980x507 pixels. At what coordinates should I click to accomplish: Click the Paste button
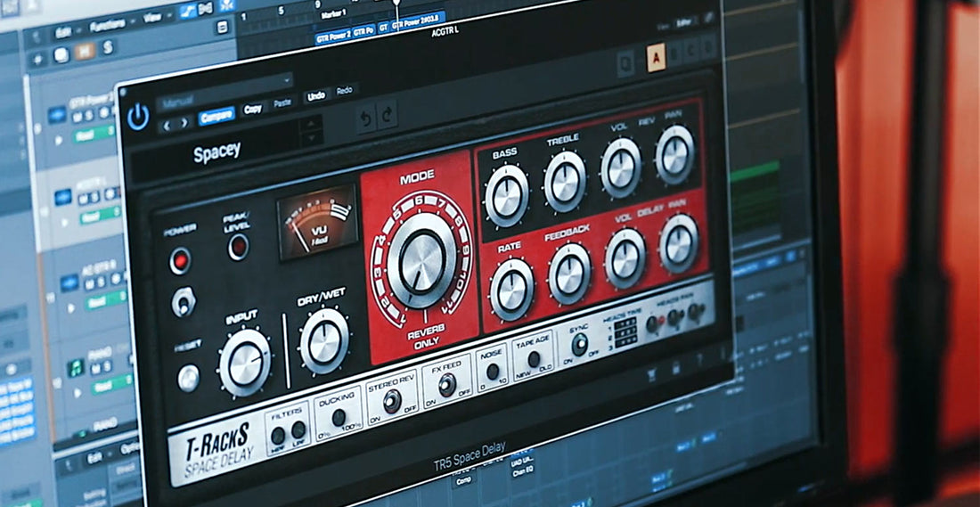pyautogui.click(x=282, y=103)
